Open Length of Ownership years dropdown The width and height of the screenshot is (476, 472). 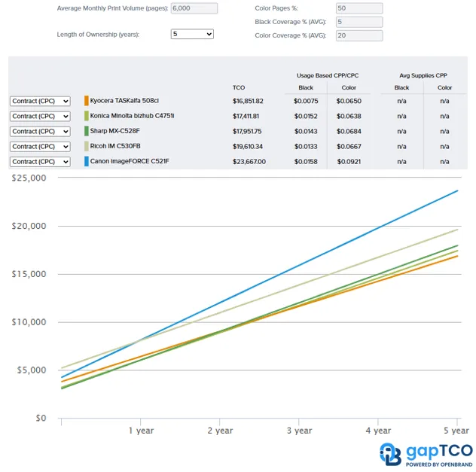pyautogui.click(x=192, y=34)
